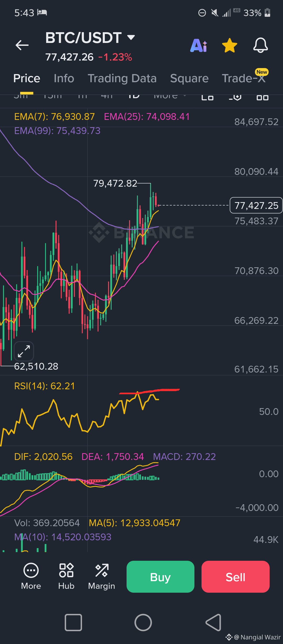Expand chart to fullscreen
This screenshot has height=644, width=283.
(x=24, y=351)
